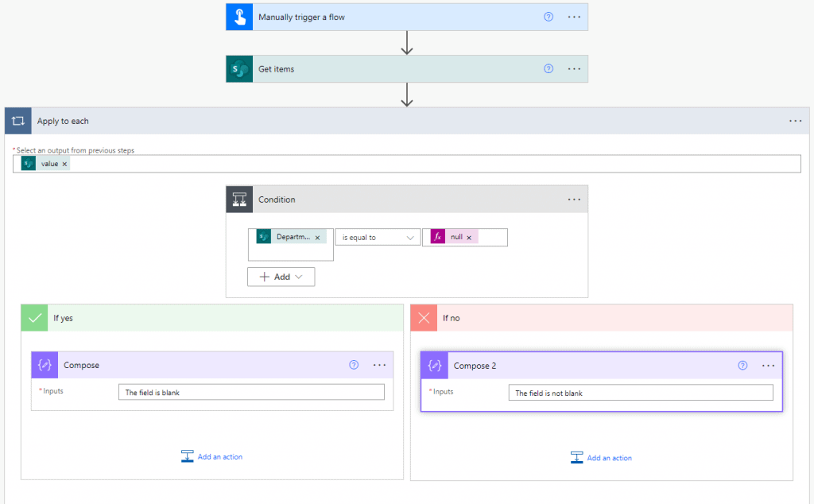The width and height of the screenshot is (814, 504).
Task: Remove the null expression token
Action: 469,237
